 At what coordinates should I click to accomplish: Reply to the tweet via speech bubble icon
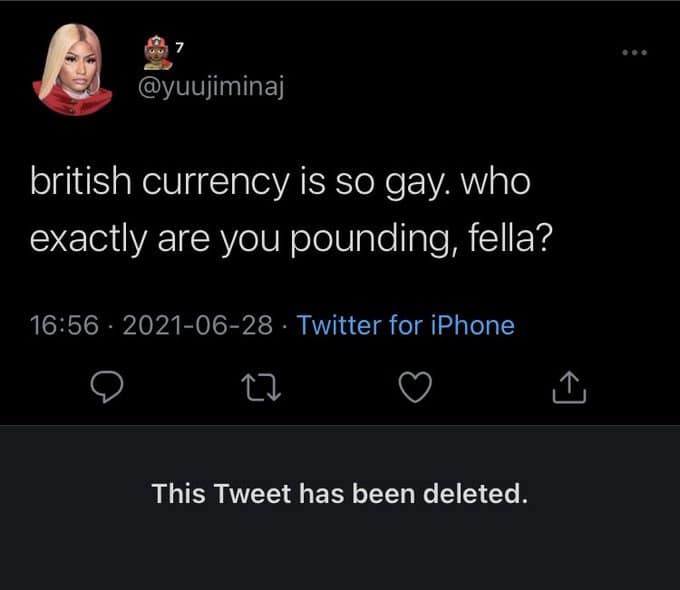coord(107,388)
